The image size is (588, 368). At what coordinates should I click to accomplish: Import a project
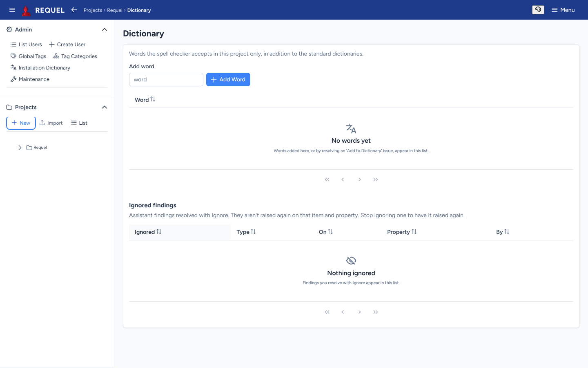click(x=51, y=123)
